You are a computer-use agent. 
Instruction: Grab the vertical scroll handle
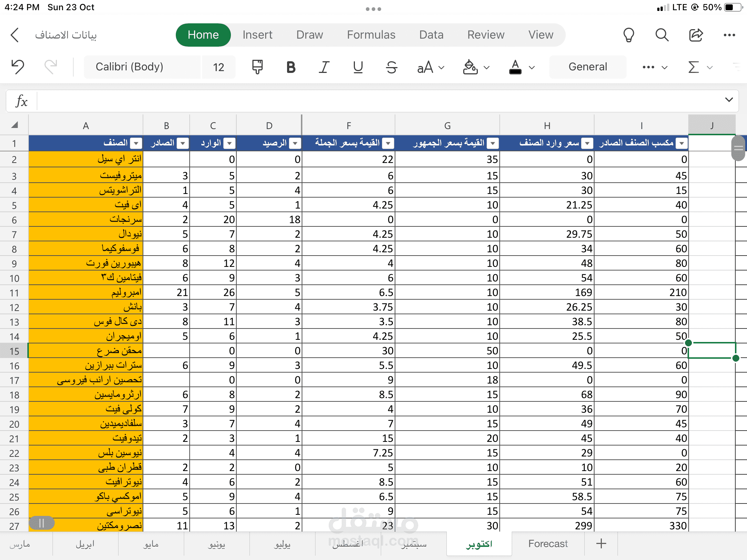(738, 148)
